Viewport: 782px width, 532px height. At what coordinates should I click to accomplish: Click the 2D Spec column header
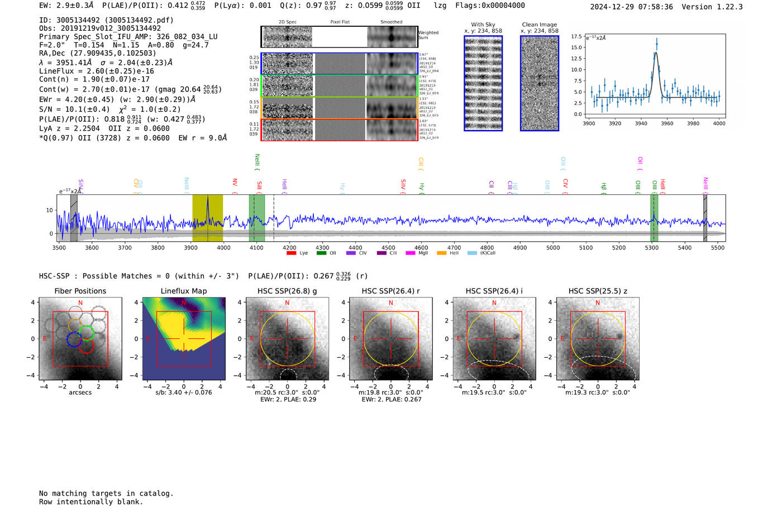(288, 22)
